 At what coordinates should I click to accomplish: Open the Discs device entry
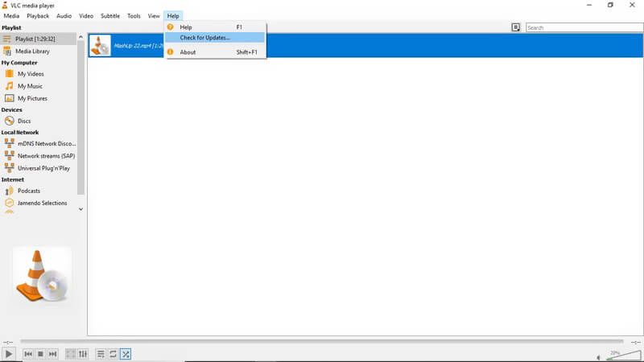[24, 121]
